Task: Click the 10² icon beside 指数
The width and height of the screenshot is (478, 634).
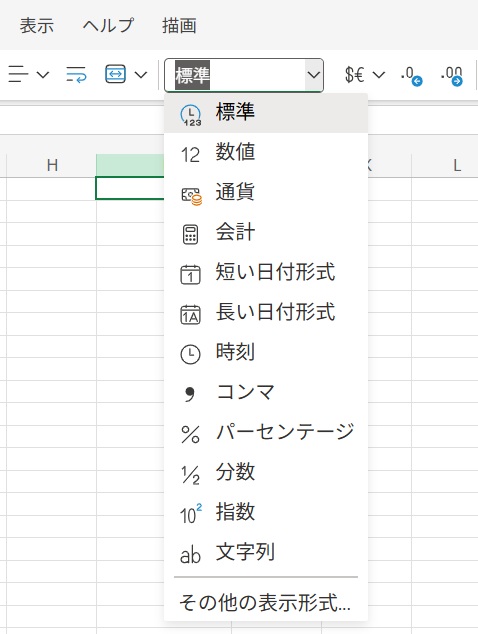Action: pyautogui.click(x=191, y=514)
